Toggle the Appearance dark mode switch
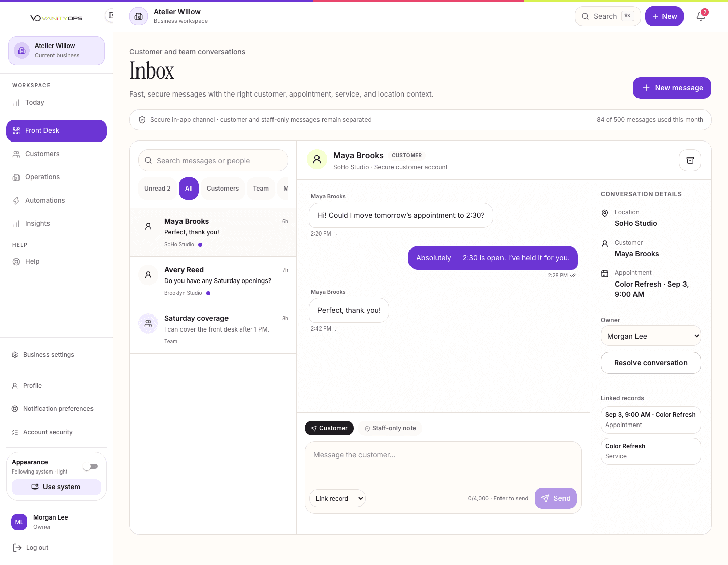728x565 pixels. 90,466
